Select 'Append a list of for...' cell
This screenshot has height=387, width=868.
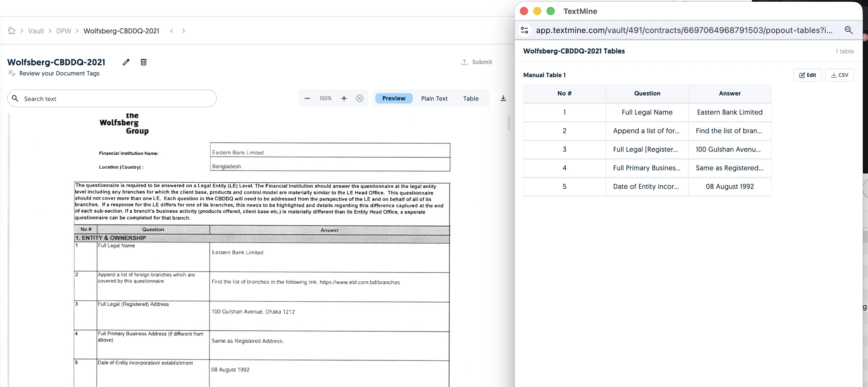pyautogui.click(x=647, y=131)
